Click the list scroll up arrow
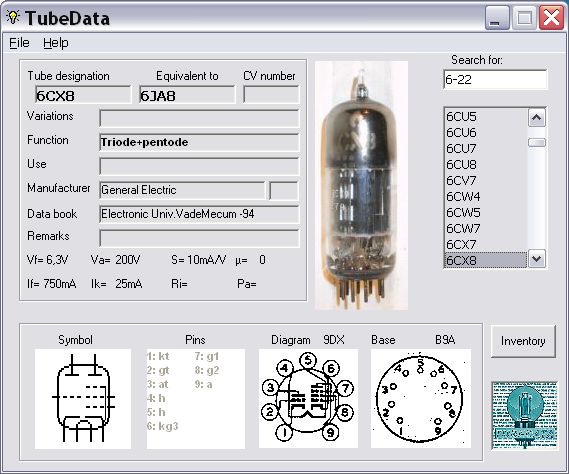Image resolution: width=569 pixels, height=474 pixels. (537, 118)
